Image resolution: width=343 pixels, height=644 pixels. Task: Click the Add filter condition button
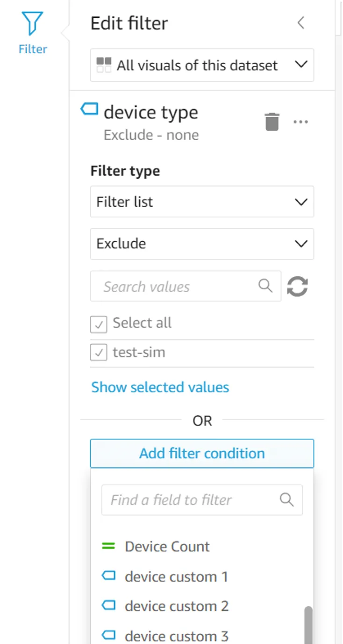202,453
